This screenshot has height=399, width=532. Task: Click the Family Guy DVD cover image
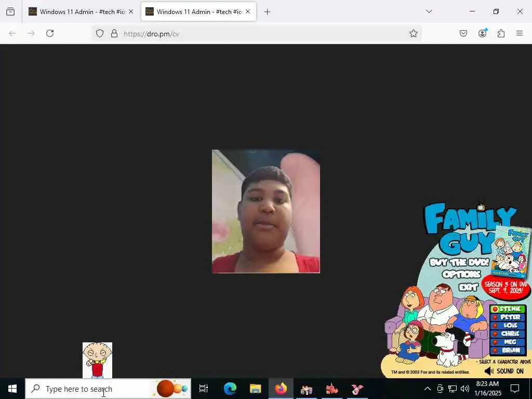(511, 252)
